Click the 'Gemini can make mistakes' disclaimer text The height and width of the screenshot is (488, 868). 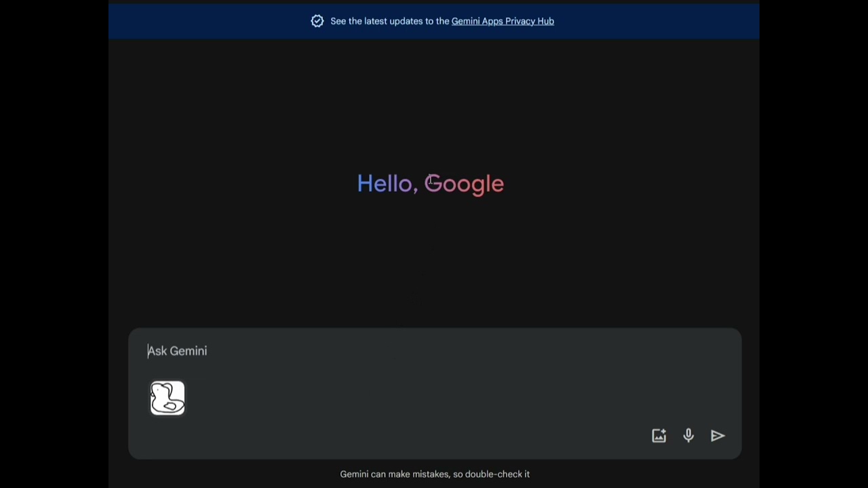(435, 474)
